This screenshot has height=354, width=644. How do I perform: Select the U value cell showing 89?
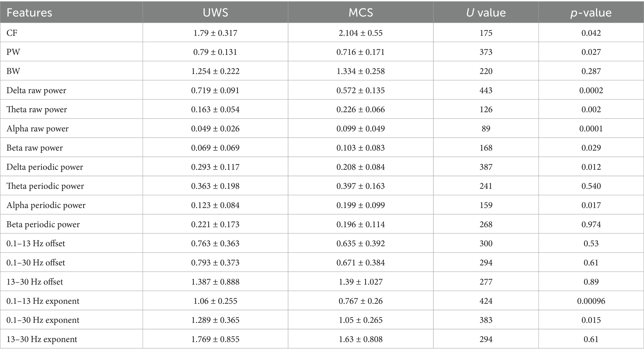[486, 129]
